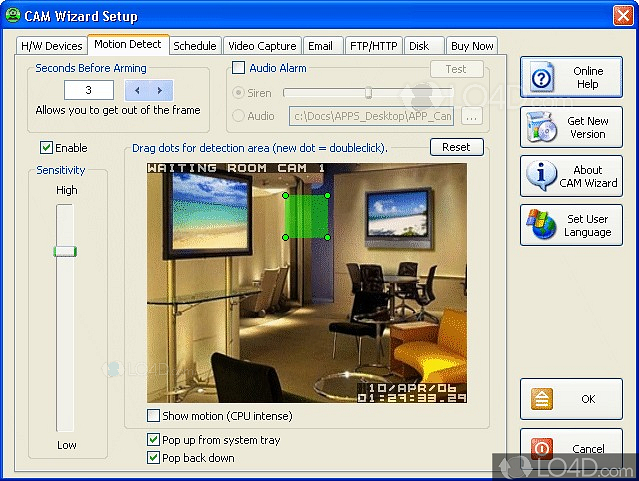The height and width of the screenshot is (481, 639).
Task: Click the CAM Wizard title bar app icon
Action: click(13, 15)
